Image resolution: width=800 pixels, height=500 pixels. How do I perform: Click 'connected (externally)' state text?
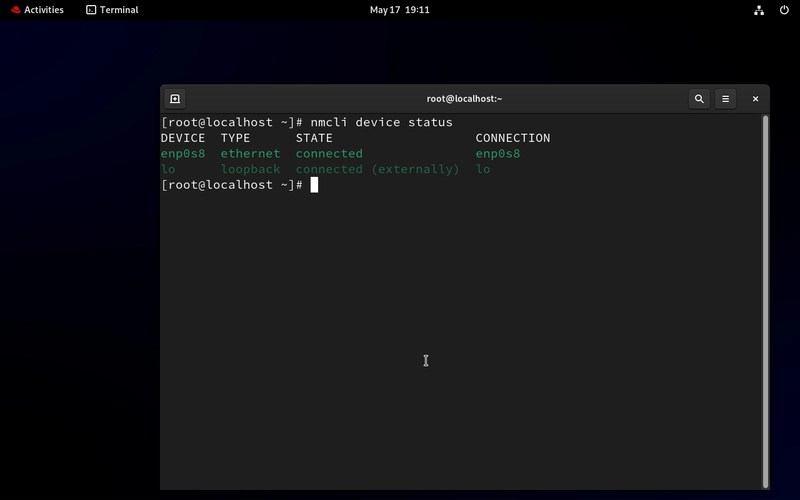[377, 169]
